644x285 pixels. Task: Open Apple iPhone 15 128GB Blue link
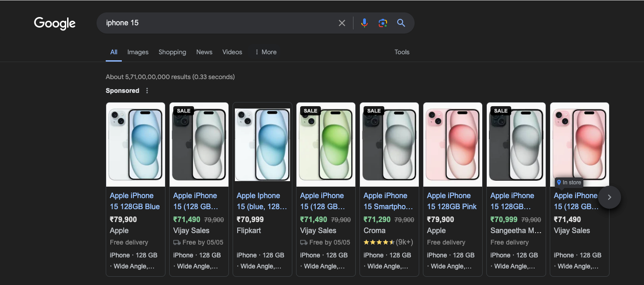click(x=135, y=201)
